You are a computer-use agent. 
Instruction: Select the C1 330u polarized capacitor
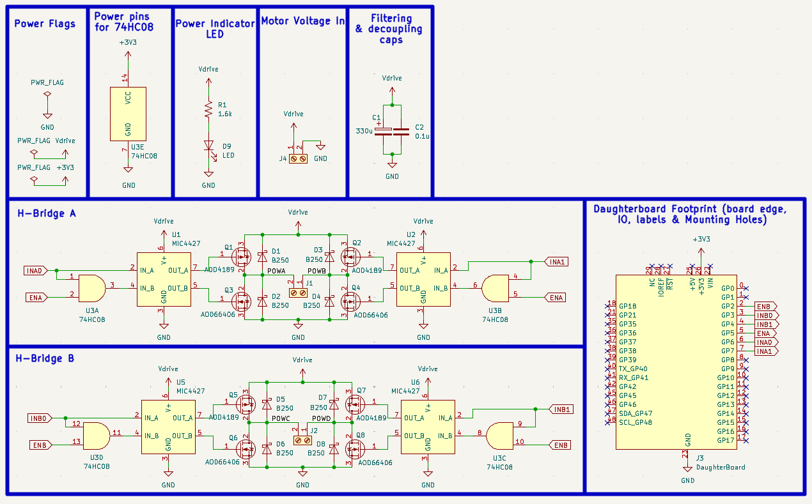click(x=383, y=131)
